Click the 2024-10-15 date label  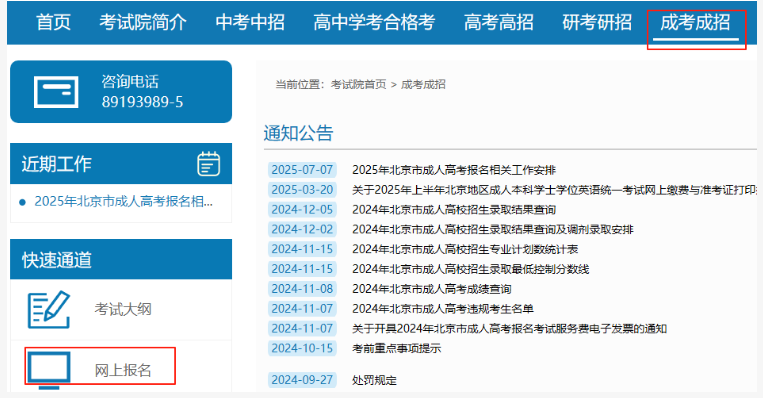pos(302,348)
